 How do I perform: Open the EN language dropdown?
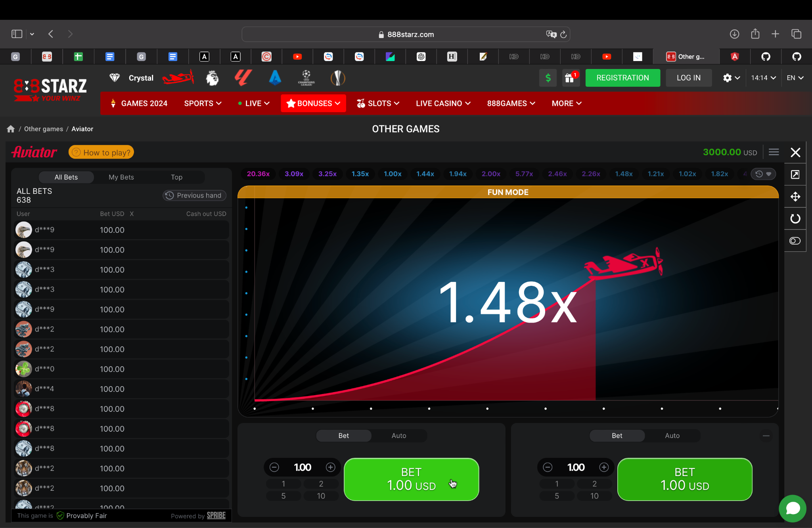tap(795, 78)
